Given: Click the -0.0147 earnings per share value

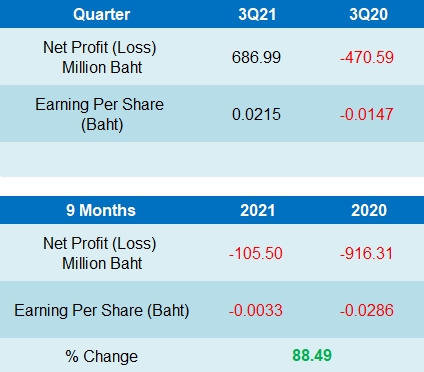Looking at the screenshot, I should [367, 114].
